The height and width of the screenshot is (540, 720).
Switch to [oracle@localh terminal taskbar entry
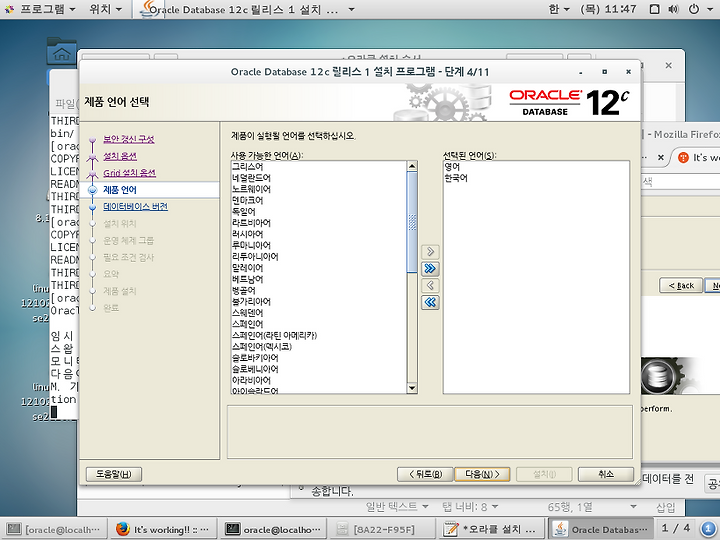54,529
